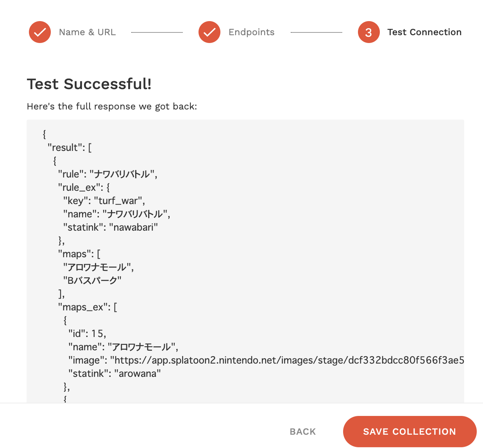Image resolution: width=483 pixels, height=448 pixels.
Task: Click the "result" key line in the response
Action: (70, 148)
